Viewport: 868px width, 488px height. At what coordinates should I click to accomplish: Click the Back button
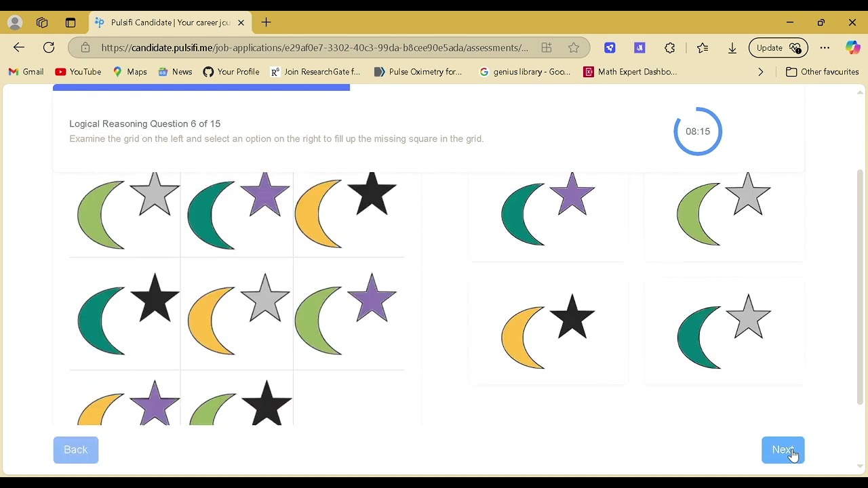coord(76,450)
